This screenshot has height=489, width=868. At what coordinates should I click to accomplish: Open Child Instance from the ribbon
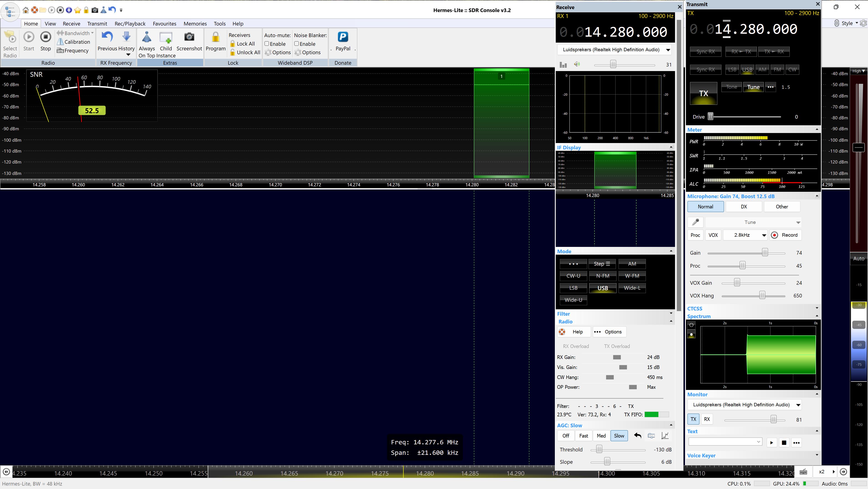[166, 37]
